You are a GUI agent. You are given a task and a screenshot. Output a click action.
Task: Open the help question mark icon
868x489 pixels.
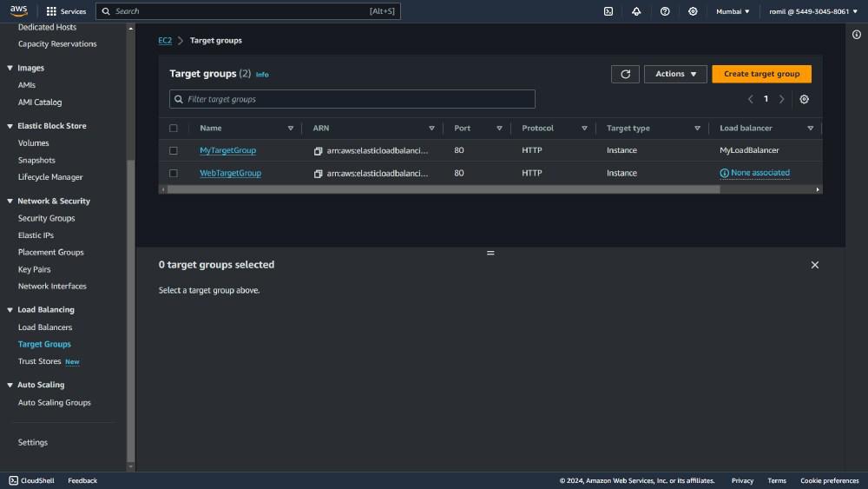point(665,11)
